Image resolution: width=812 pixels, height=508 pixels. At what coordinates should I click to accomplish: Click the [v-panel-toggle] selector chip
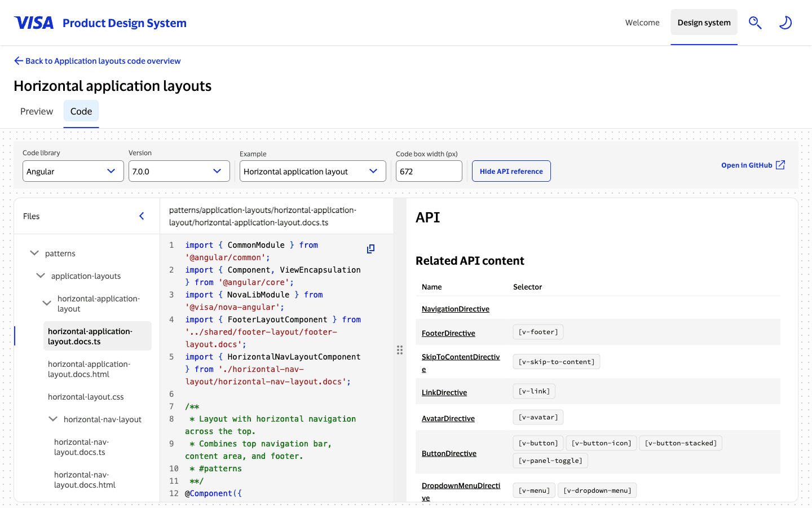click(550, 461)
